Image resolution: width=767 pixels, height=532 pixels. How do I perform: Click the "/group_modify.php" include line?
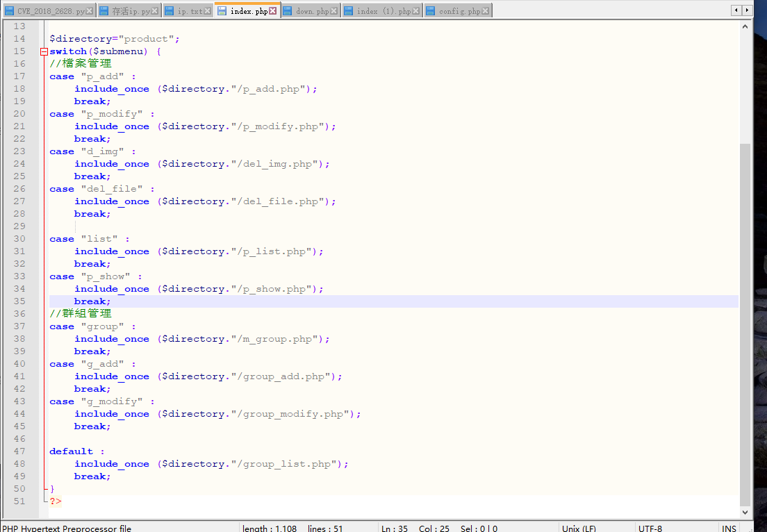point(217,414)
